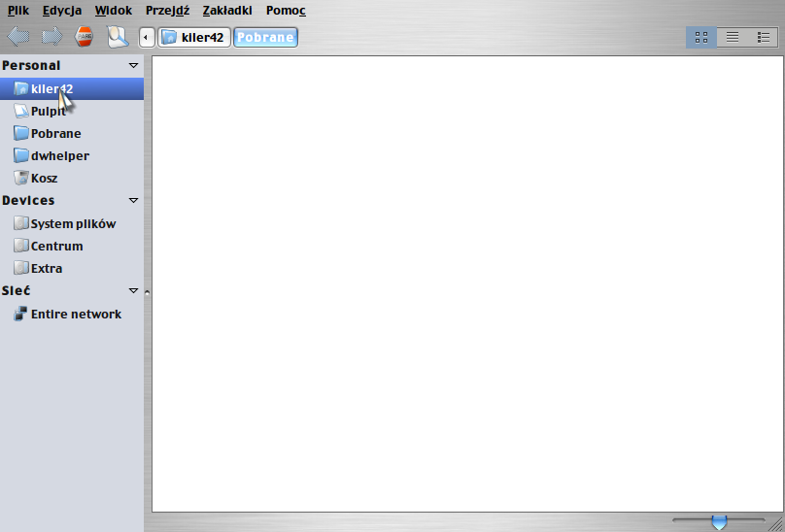
Task: Open the Pomoc menu
Action: (x=286, y=11)
